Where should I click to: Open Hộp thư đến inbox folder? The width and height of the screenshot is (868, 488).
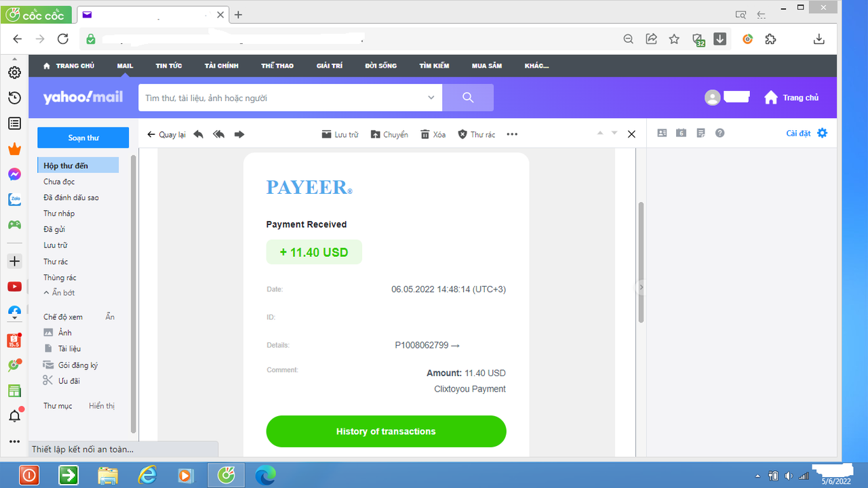point(78,165)
